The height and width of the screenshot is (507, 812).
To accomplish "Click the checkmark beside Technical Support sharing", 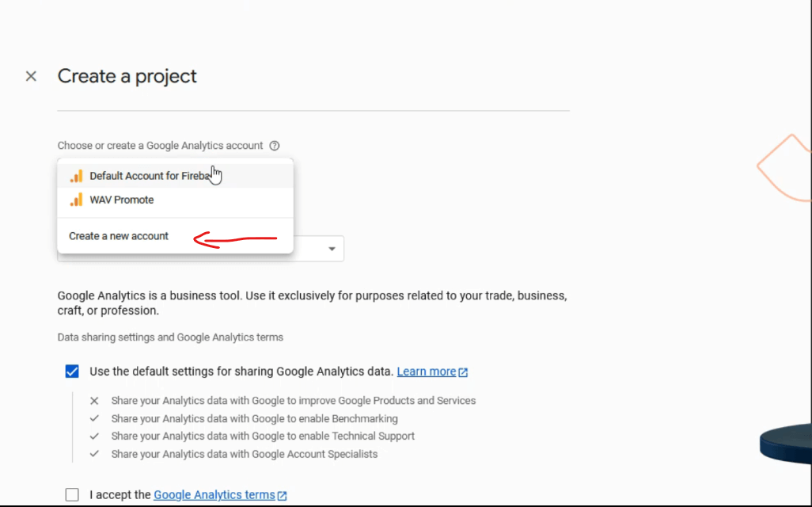I will pyautogui.click(x=93, y=436).
